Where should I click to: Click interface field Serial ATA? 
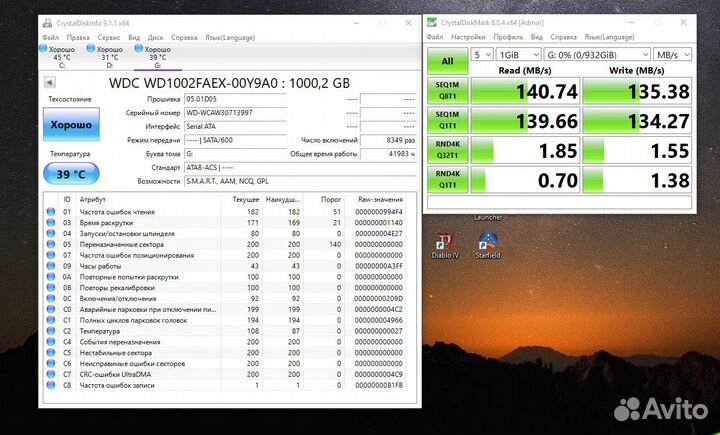[x=235, y=127]
